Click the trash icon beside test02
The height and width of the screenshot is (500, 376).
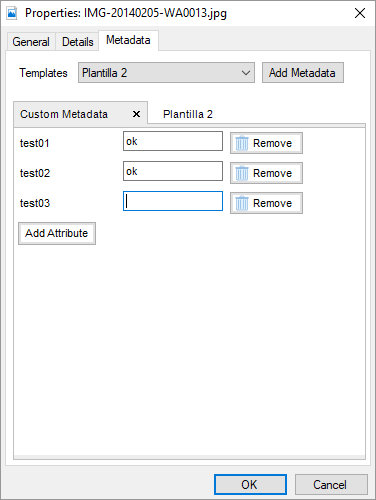[242, 173]
